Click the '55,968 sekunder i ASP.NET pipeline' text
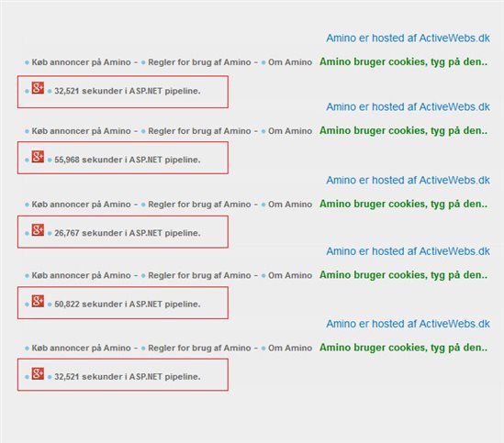The image size is (504, 443). pos(128,160)
